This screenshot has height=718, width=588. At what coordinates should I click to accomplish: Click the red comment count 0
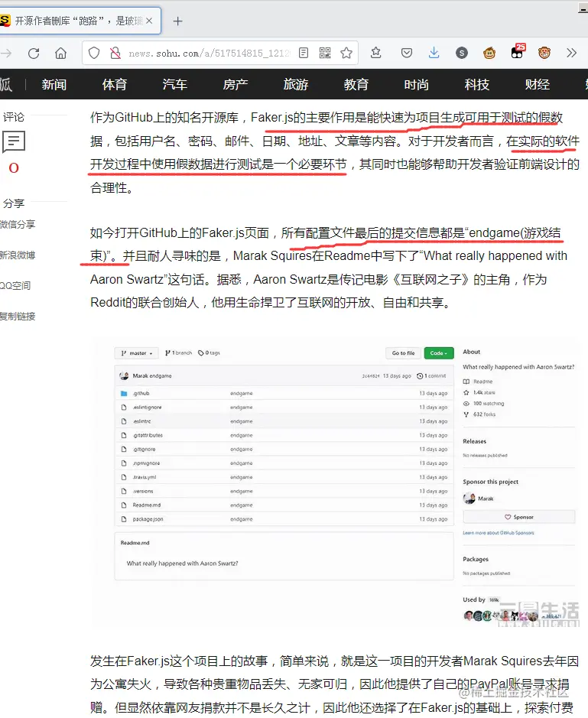pos(14,168)
